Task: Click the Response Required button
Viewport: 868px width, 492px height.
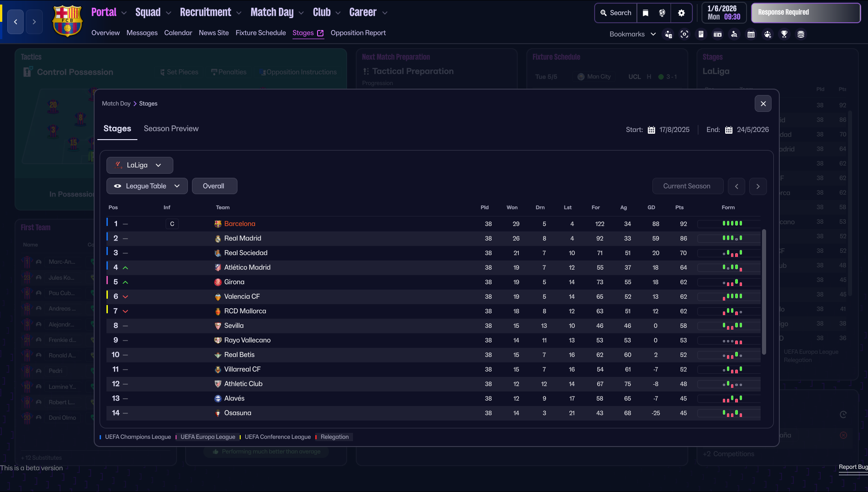Action: [x=805, y=13]
